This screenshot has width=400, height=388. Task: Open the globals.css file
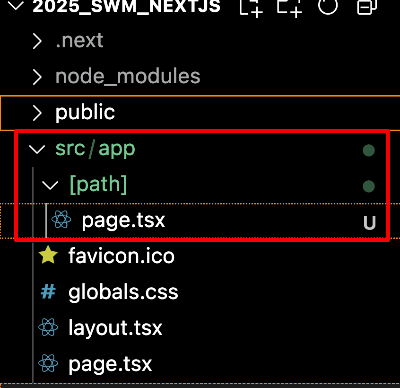click(x=123, y=292)
